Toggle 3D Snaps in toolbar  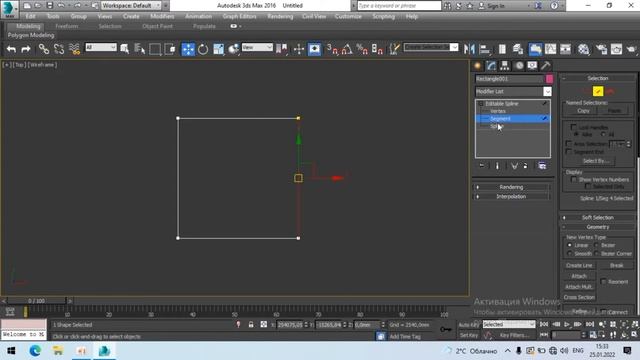point(333,49)
